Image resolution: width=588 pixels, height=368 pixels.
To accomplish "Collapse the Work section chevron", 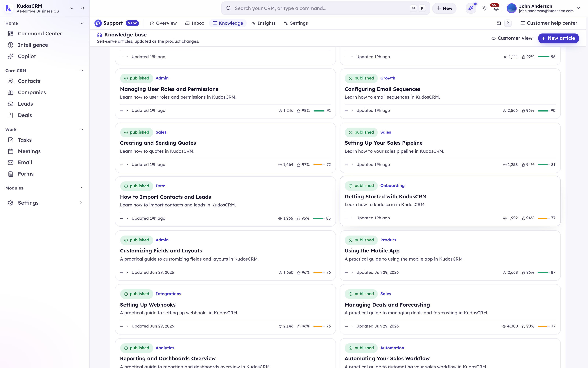I will [82, 130].
